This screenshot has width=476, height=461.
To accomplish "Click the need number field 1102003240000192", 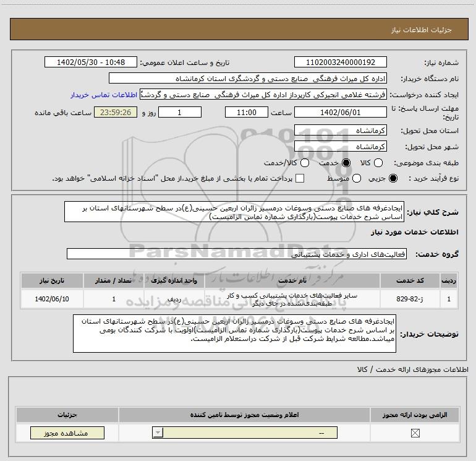I will point(340,62).
